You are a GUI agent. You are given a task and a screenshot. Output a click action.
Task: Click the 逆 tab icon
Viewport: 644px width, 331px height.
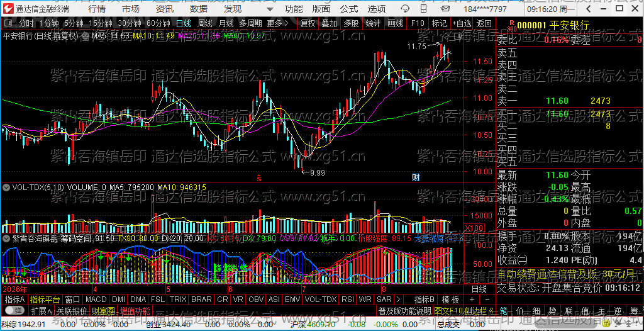(x=618, y=310)
